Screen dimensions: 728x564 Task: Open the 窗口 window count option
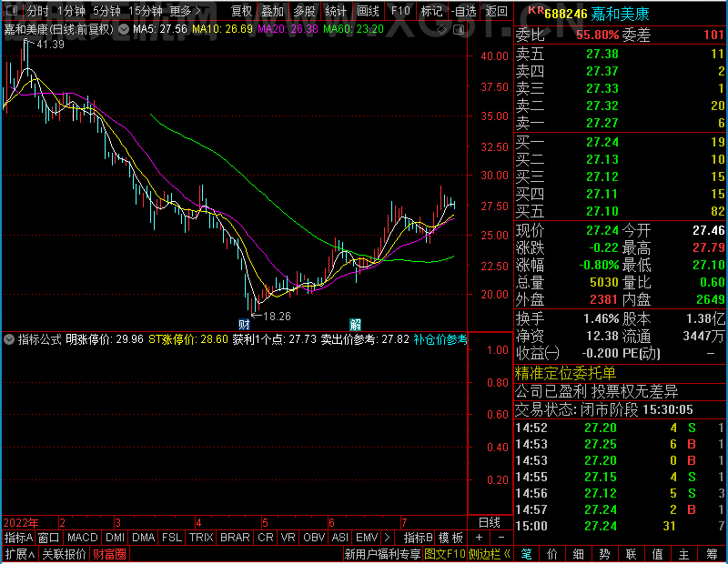pos(49,538)
